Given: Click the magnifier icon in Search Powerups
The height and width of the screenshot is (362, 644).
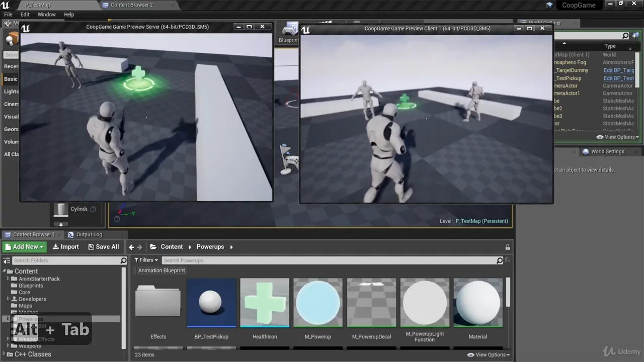Looking at the screenshot, I should 500,260.
